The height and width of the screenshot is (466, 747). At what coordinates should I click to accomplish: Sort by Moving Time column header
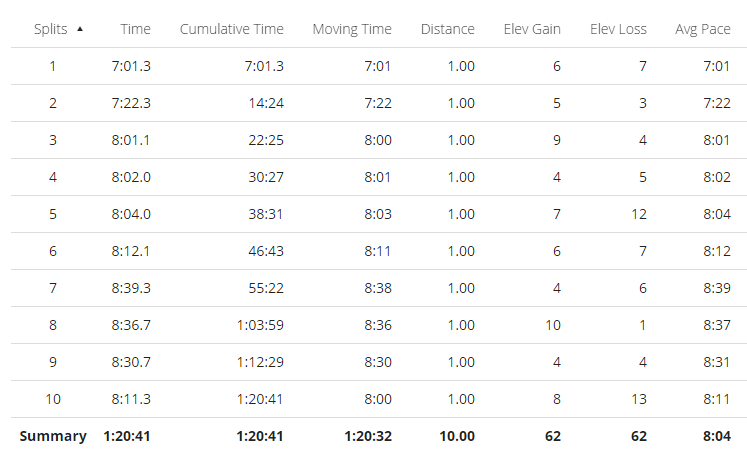352,29
